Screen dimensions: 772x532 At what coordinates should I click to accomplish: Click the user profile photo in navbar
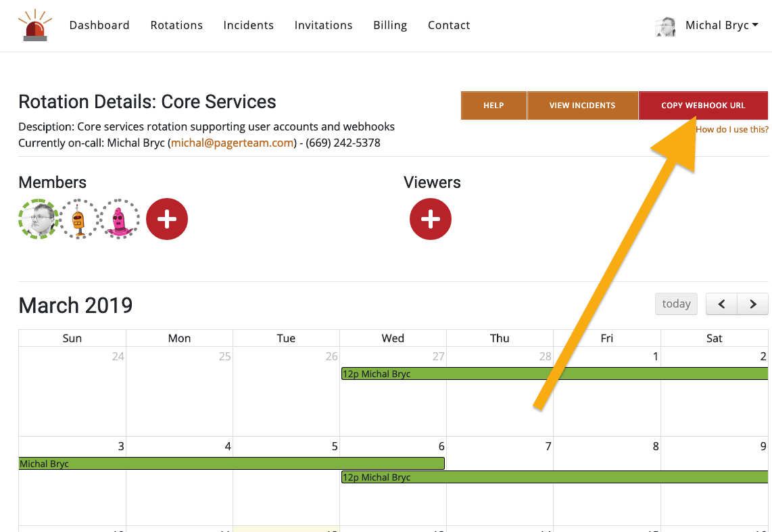click(x=665, y=26)
